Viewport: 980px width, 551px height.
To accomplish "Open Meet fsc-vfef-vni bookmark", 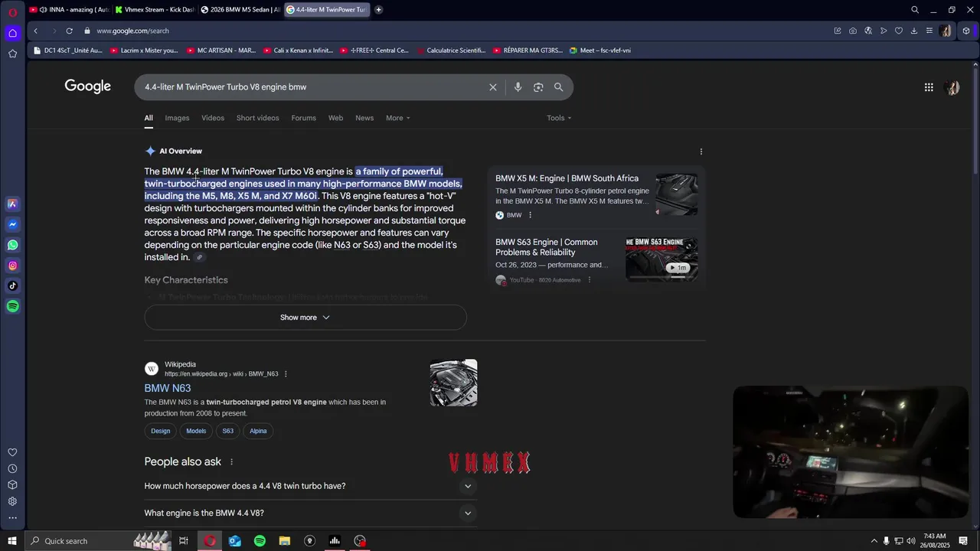I will click(600, 51).
